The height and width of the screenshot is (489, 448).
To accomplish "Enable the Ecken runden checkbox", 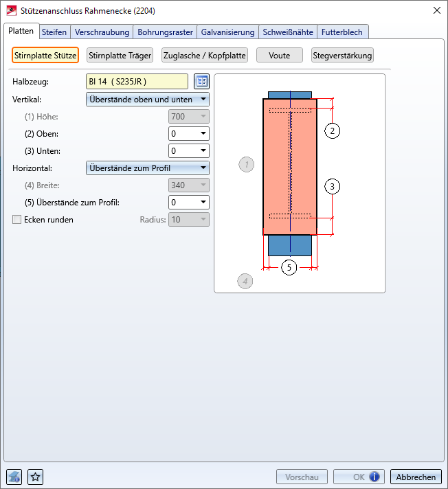I will click(x=17, y=220).
